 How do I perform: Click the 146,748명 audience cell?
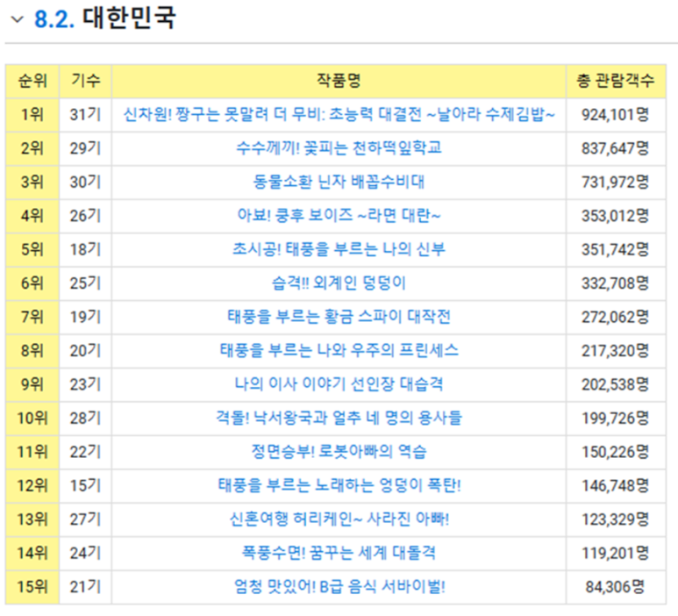point(616,485)
